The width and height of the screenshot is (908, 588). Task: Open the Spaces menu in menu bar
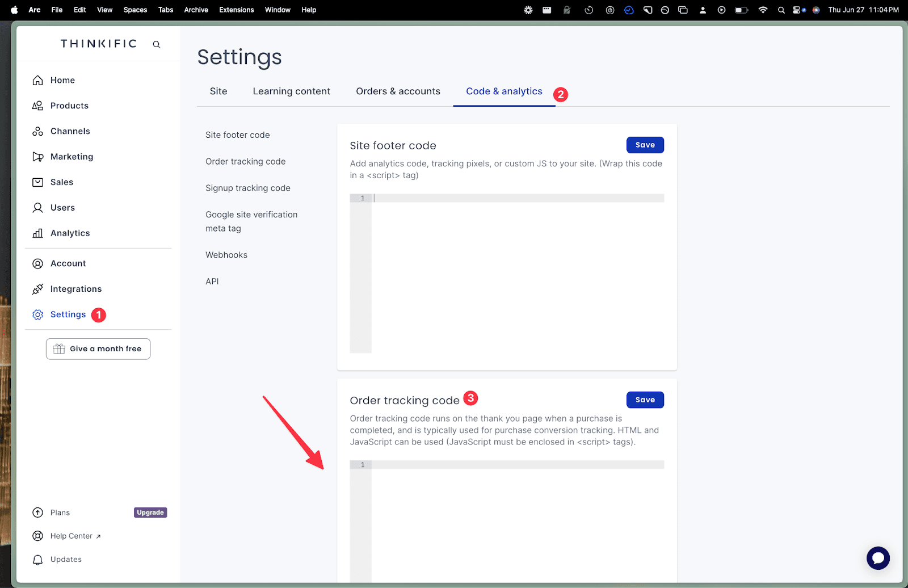(135, 10)
